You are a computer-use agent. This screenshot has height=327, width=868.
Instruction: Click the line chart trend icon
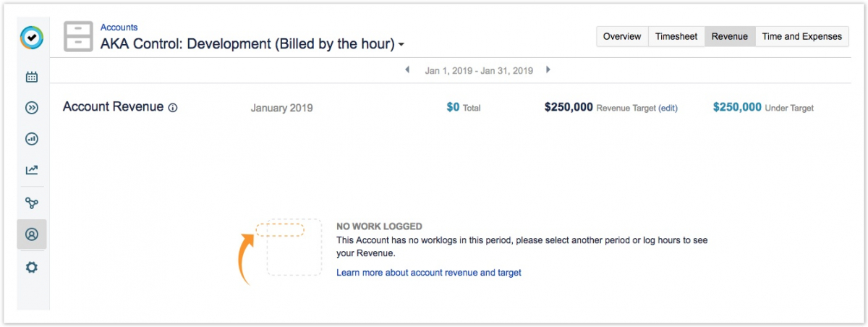pyautogui.click(x=32, y=171)
